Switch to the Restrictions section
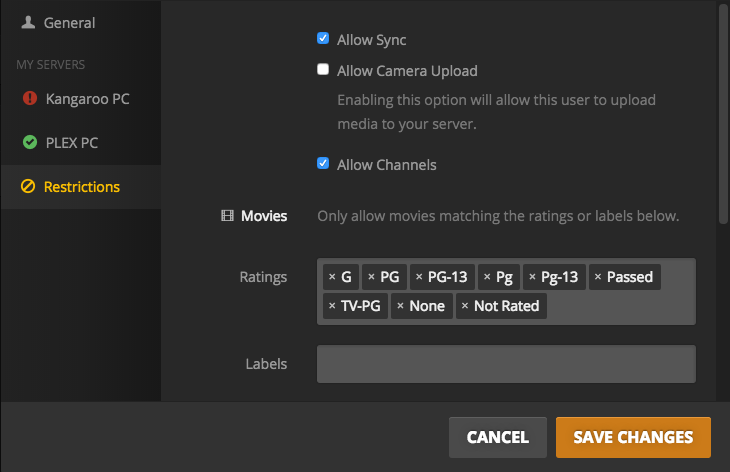 click(81, 187)
